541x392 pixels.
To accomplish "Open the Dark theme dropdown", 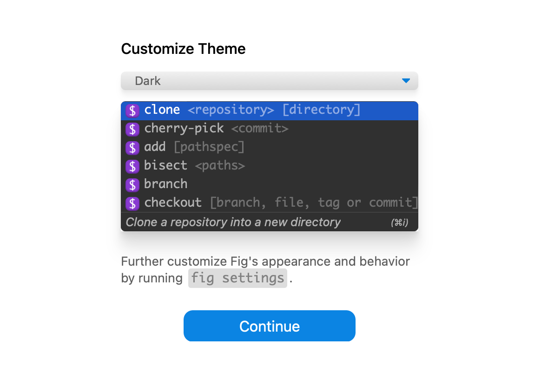I will coord(270,81).
